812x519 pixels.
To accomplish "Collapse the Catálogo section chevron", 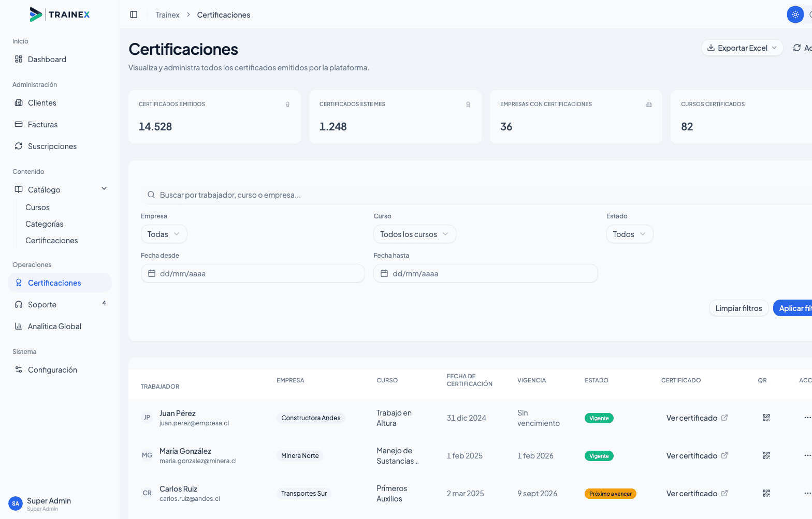I will (x=104, y=189).
